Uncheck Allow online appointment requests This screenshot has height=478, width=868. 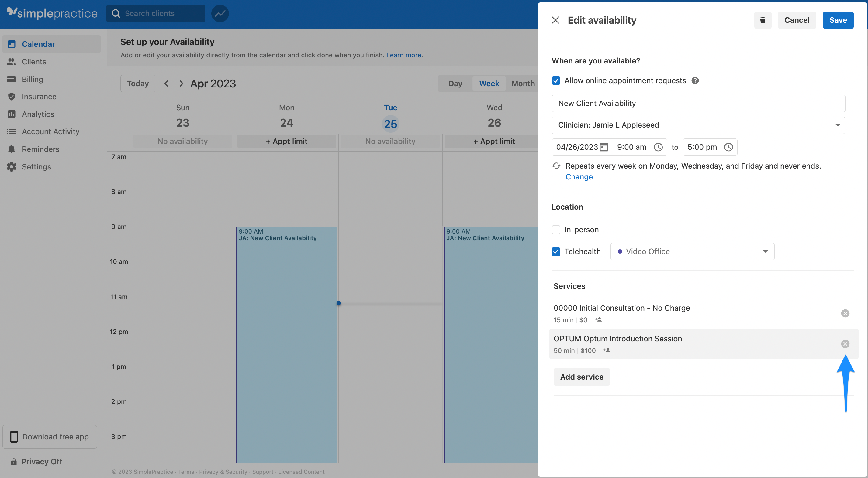556,80
